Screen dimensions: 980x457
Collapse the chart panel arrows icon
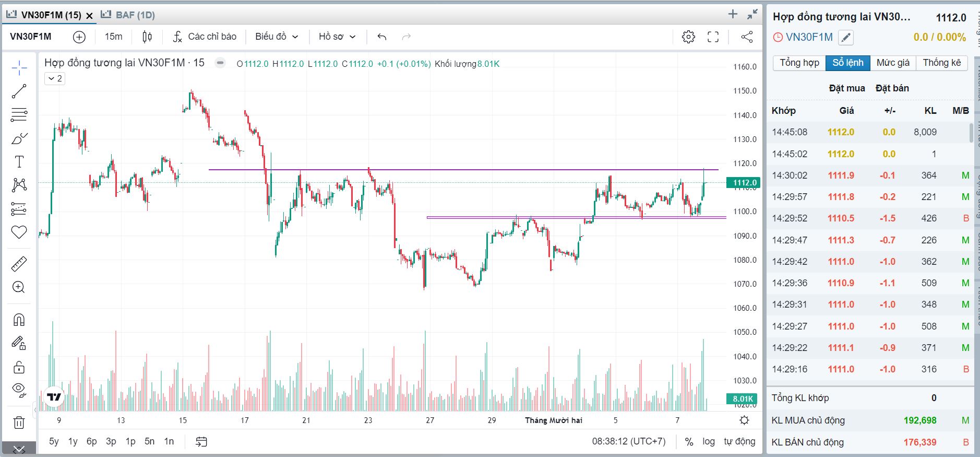point(752,15)
